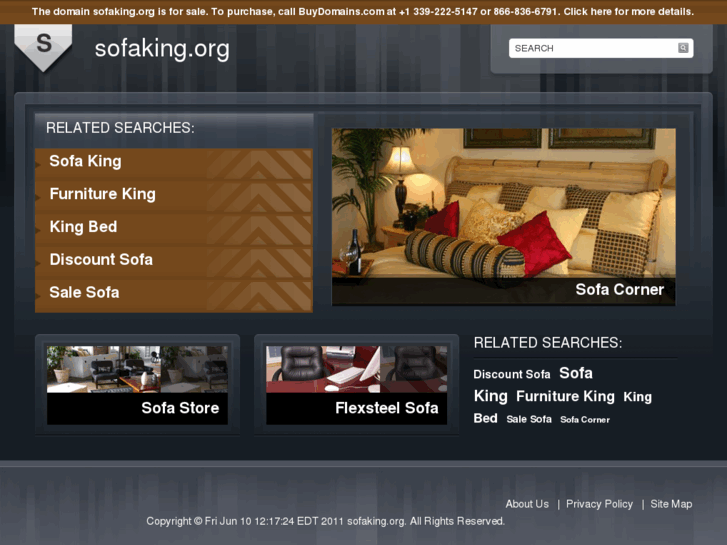Click the S logo badge
Viewport: 727px width, 545px height.
[x=43, y=48]
